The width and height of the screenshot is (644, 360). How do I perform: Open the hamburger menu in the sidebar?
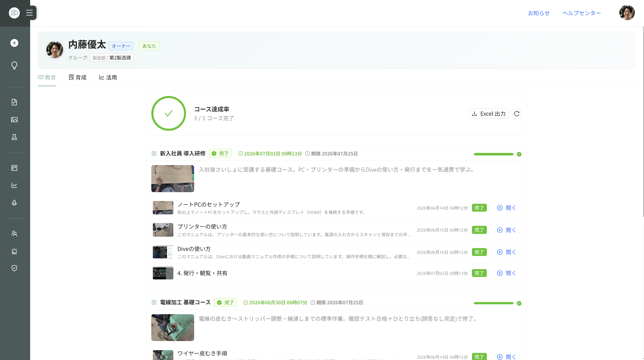point(29,13)
